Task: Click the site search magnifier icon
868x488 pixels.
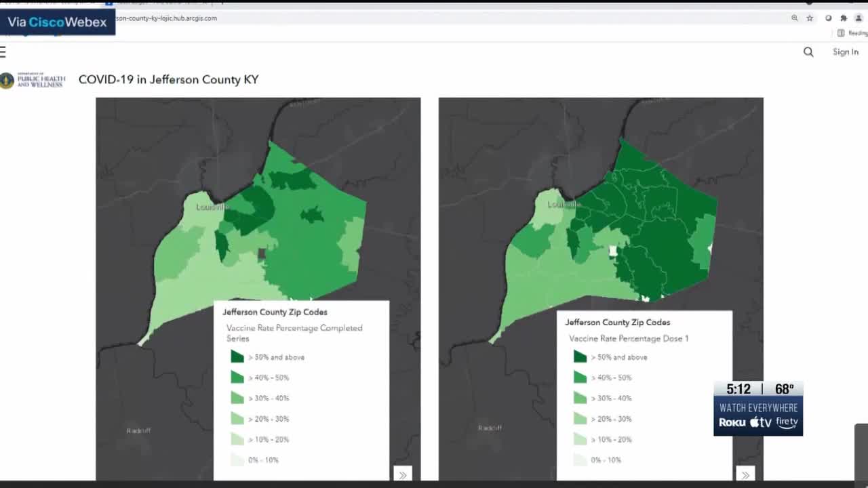Action: pos(808,52)
